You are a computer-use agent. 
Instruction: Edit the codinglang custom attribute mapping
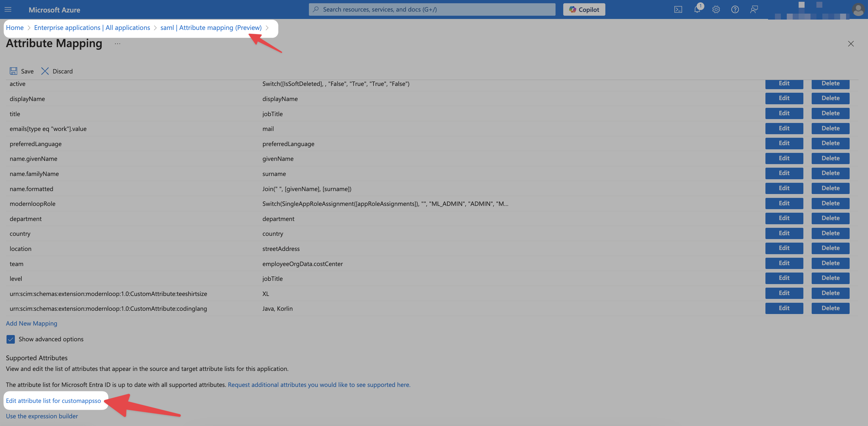coord(784,308)
